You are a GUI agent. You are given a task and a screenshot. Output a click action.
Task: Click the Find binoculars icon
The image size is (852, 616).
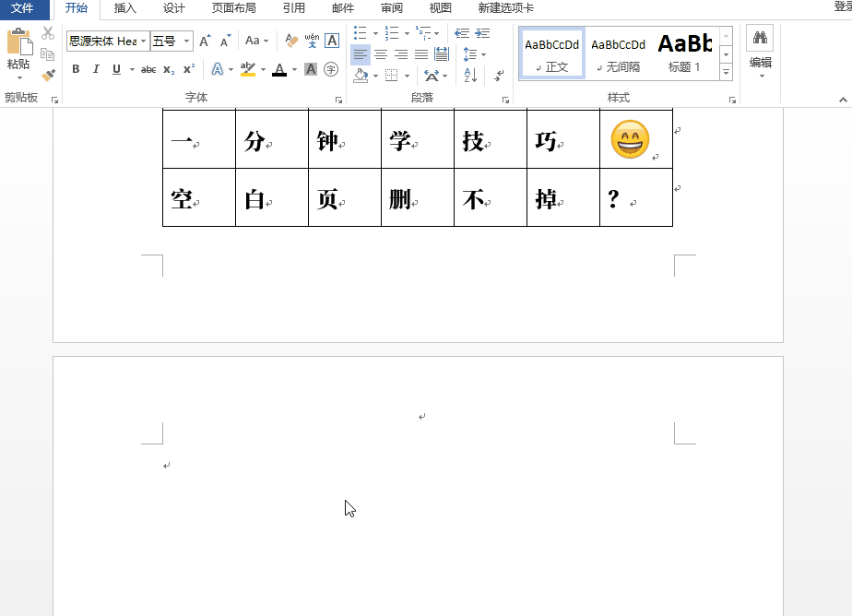tap(760, 38)
